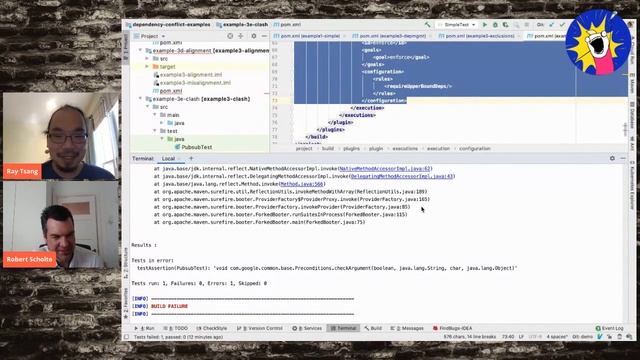Click 'executions' editor breadcrumb
640x360 pixels.
coord(405,149)
